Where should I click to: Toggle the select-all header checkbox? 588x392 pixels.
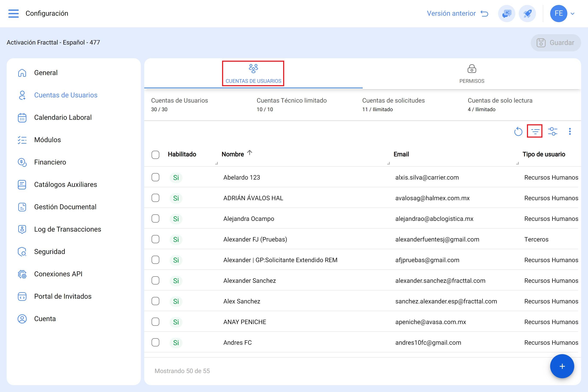coord(155,155)
